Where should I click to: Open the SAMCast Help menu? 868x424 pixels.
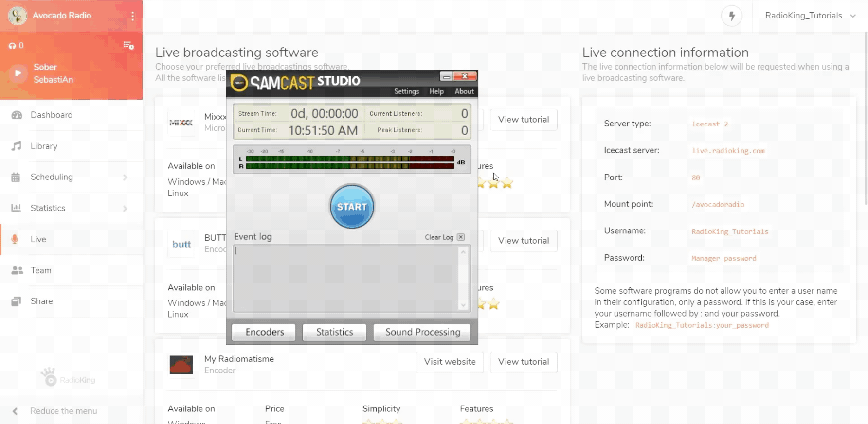click(436, 91)
